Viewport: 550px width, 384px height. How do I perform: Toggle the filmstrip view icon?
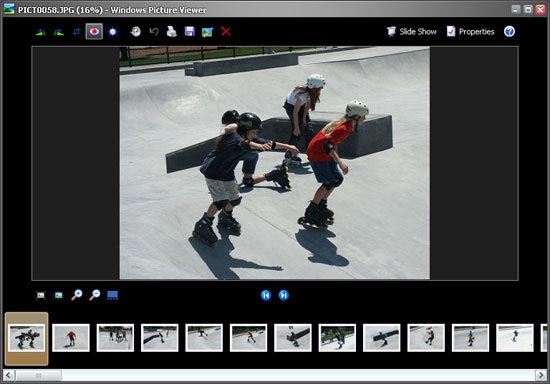[x=113, y=295]
